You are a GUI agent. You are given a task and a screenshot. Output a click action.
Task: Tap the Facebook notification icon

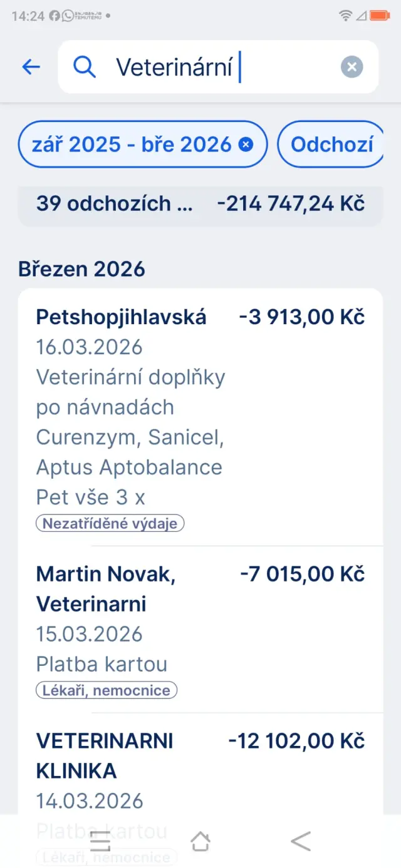(x=55, y=16)
